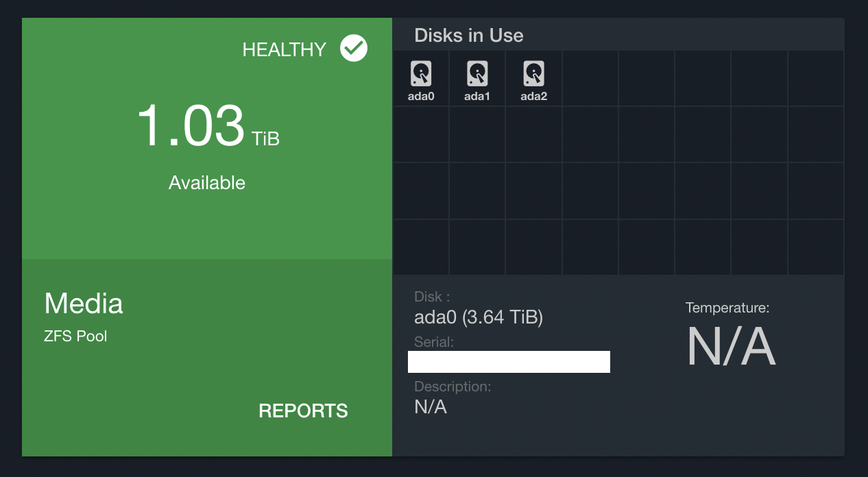
Task: Toggle the HEALTHY indicator on the pool card
Action: (x=354, y=48)
